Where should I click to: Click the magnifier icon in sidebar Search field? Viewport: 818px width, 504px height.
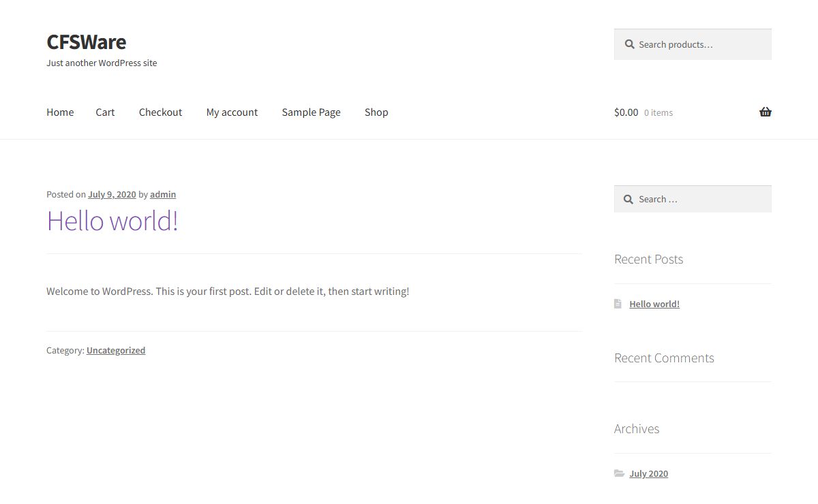point(629,199)
